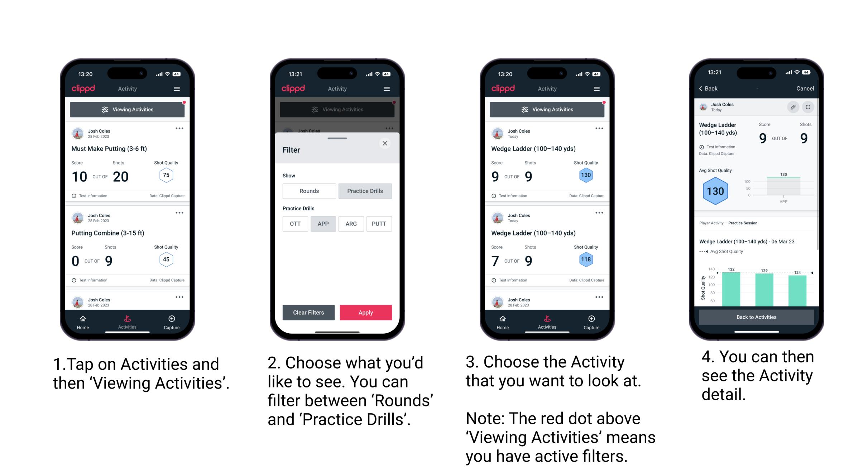Toggle the APP practice drill filter
Screen dimensions: 868x467
pyautogui.click(x=322, y=223)
